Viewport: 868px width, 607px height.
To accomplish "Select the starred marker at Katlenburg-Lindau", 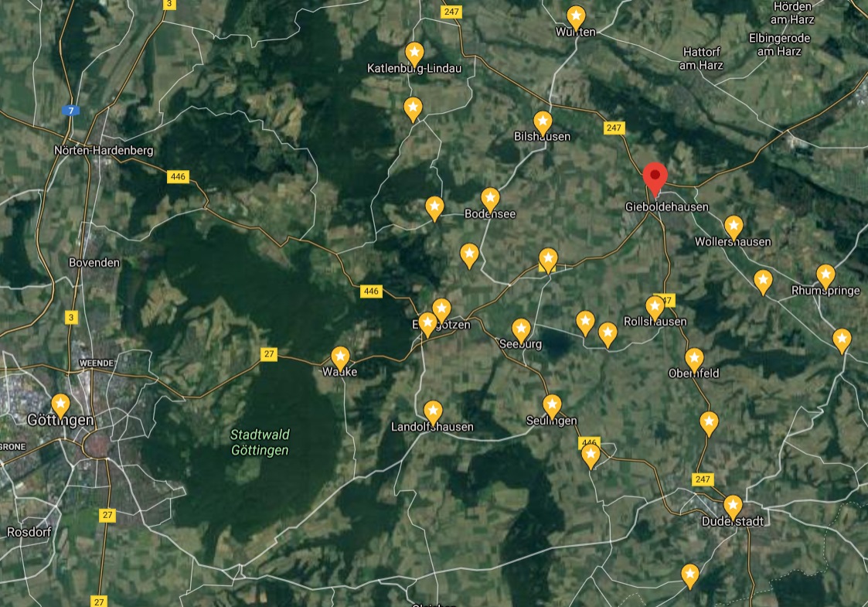I will [x=414, y=55].
